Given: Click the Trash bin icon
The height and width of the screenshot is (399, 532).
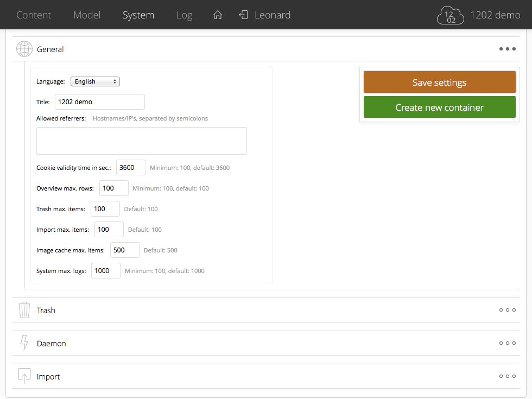Looking at the screenshot, I should pos(24,311).
